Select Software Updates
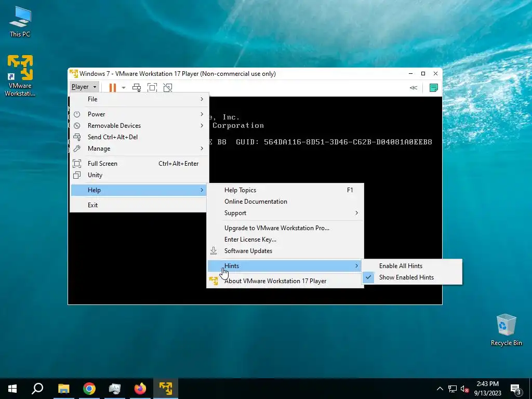This screenshot has width=532, height=399. [285, 251]
